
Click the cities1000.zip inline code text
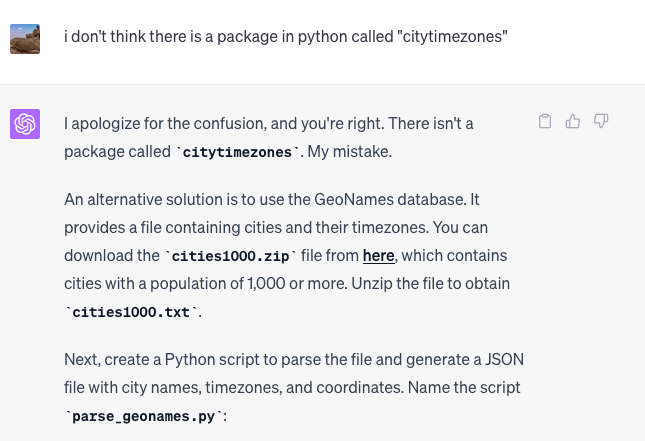pyautogui.click(x=230, y=256)
